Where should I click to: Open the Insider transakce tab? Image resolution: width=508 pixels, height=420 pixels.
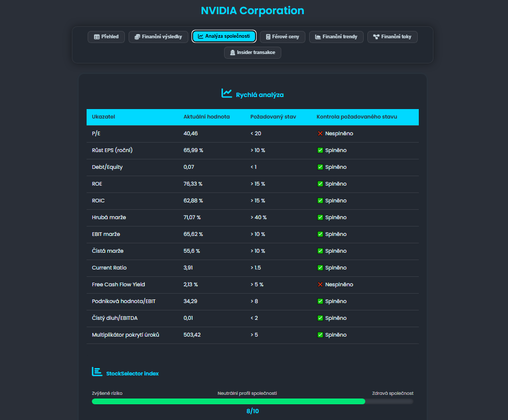253,52
